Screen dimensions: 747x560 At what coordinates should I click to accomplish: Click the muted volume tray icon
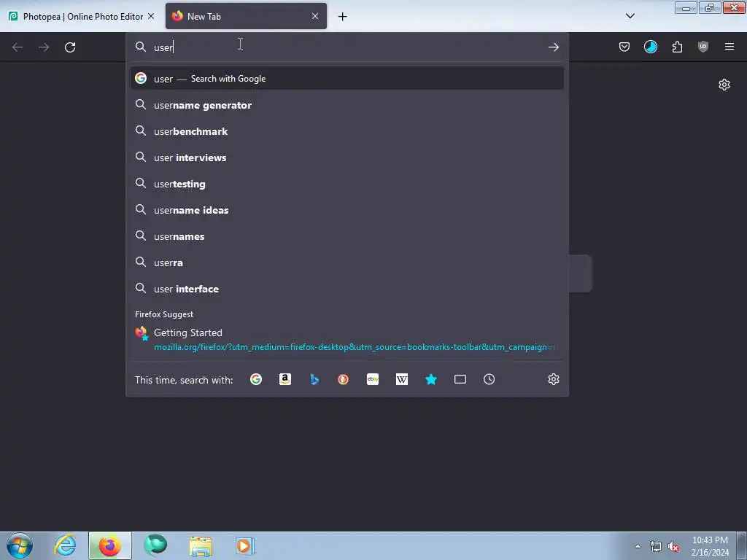673,546
